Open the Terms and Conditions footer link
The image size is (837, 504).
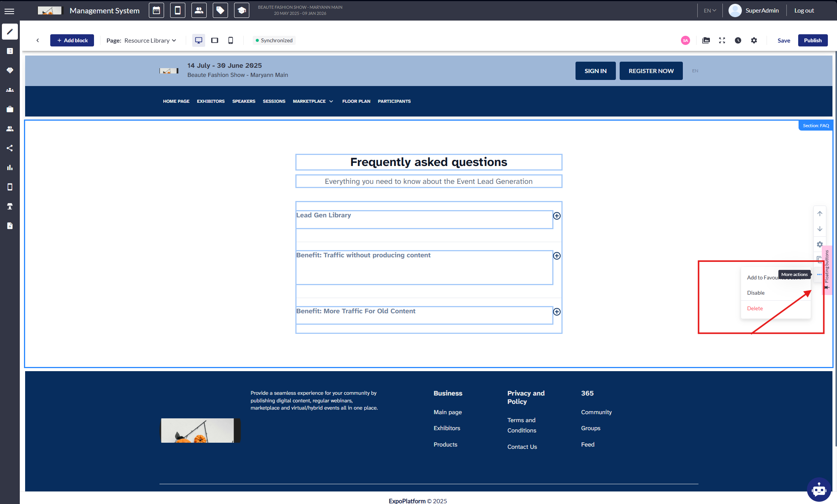tap(522, 425)
